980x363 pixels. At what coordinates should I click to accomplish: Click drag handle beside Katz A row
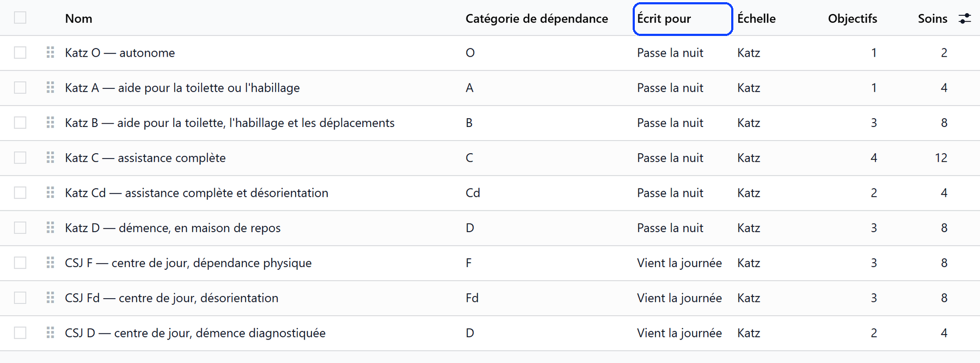[50, 87]
